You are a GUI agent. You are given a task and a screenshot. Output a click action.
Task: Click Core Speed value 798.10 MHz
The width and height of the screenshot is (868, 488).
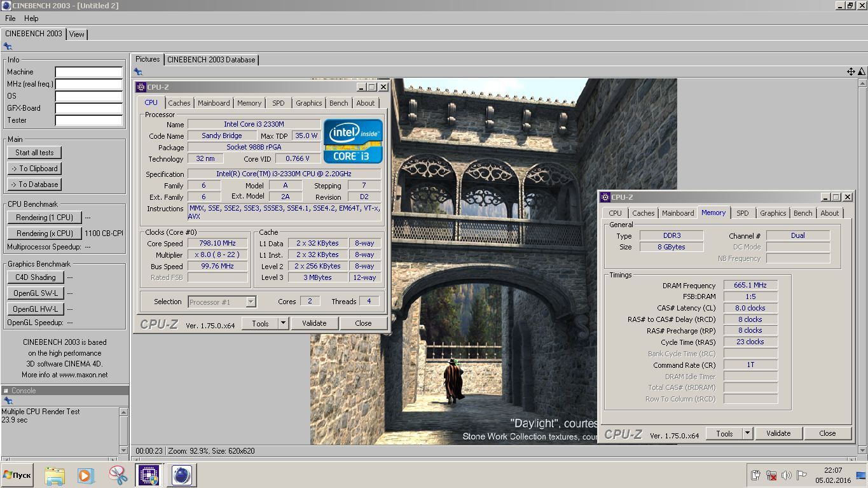[217, 243]
